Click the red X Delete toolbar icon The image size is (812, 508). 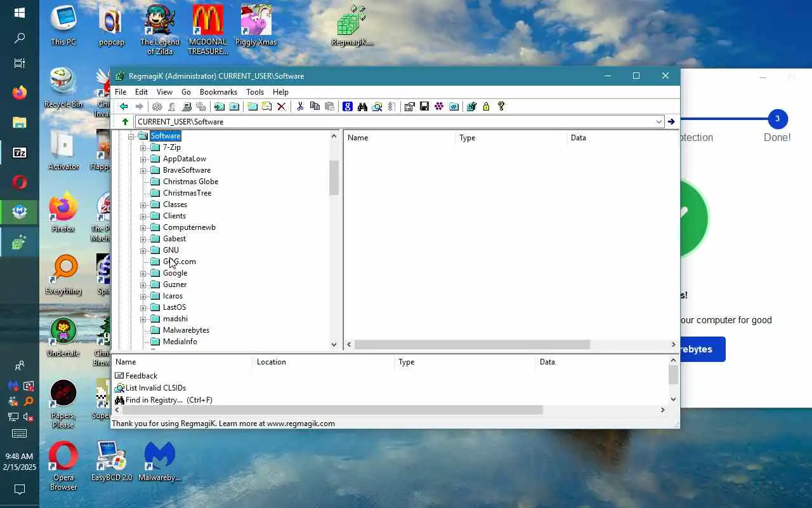point(282,107)
